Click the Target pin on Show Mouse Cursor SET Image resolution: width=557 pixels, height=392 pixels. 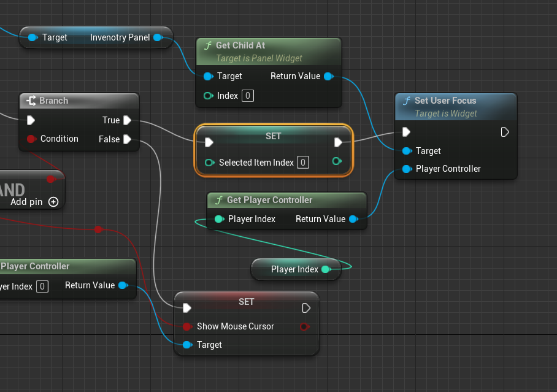[x=187, y=345]
